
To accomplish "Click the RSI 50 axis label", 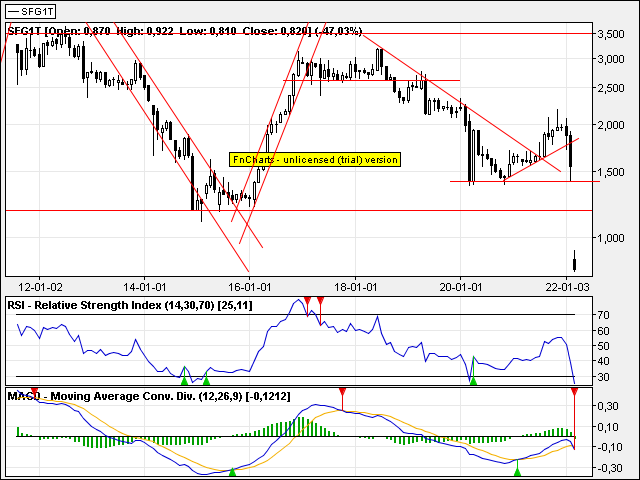I will pyautogui.click(x=604, y=346).
